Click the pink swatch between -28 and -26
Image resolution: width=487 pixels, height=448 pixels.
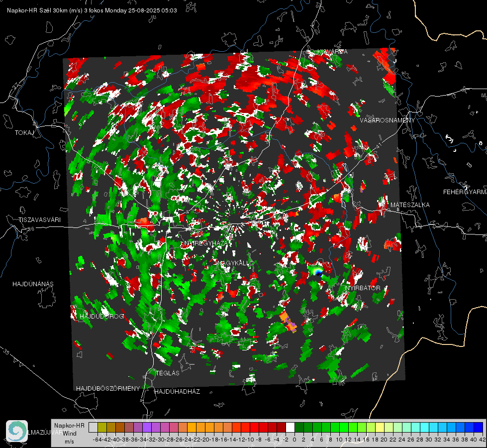[174, 427]
